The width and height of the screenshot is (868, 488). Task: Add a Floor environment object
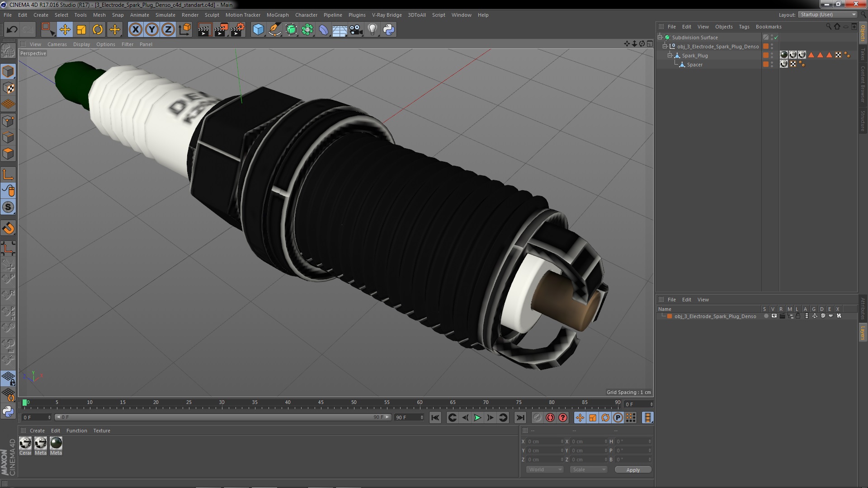point(340,30)
